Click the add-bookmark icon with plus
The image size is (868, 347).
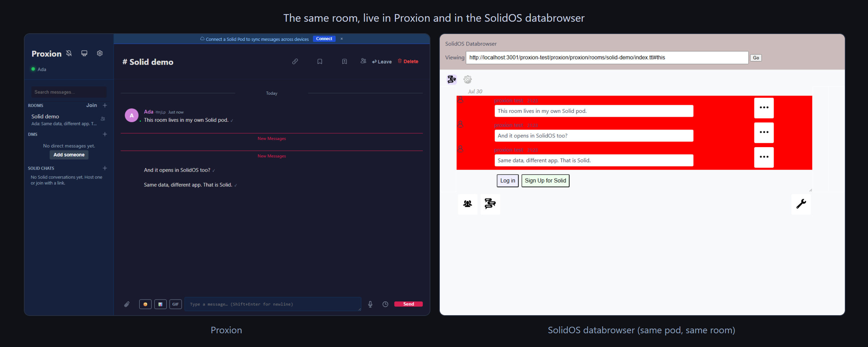[344, 61]
